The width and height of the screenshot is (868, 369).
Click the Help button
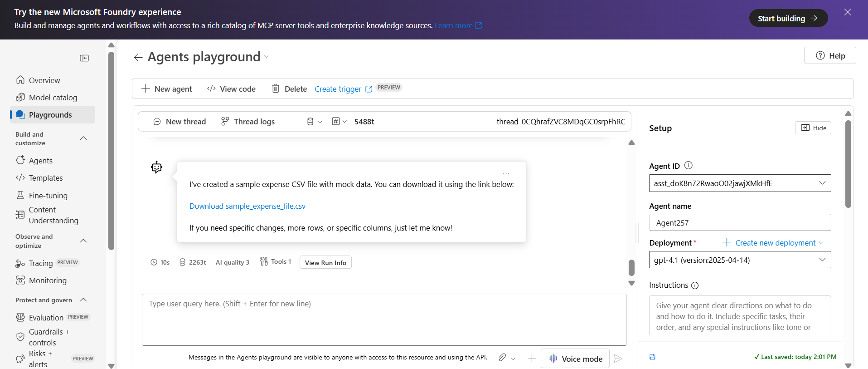click(x=830, y=55)
